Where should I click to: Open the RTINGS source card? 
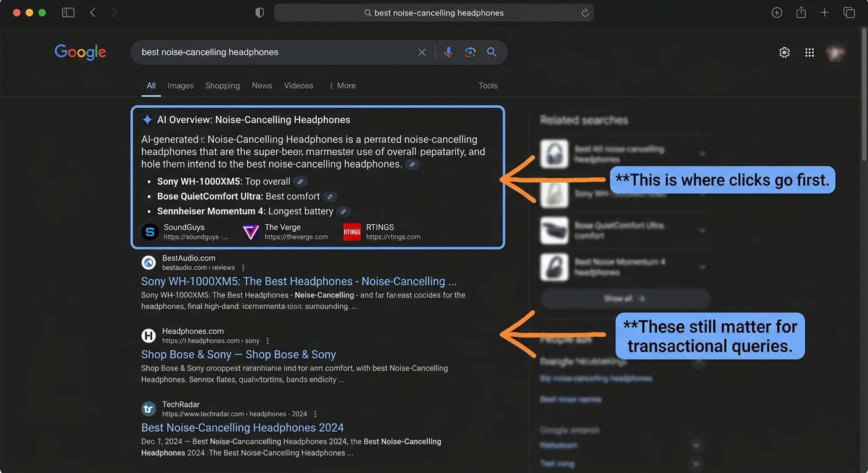382,232
